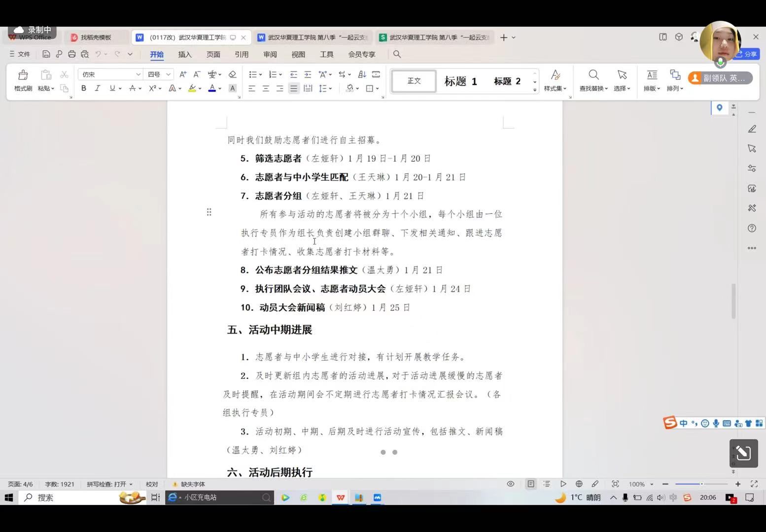Screen dimensions: 766x532
Task: Toggle italic formatting
Action: (x=98, y=88)
